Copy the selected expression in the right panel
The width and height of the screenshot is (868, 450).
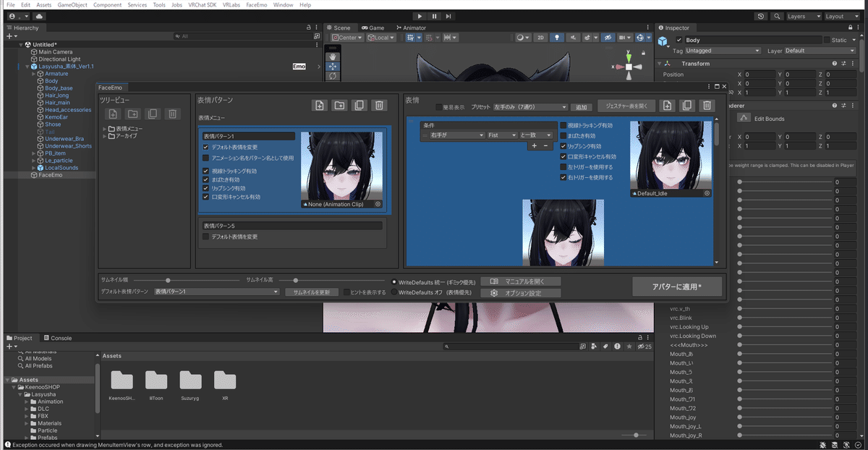coord(687,106)
